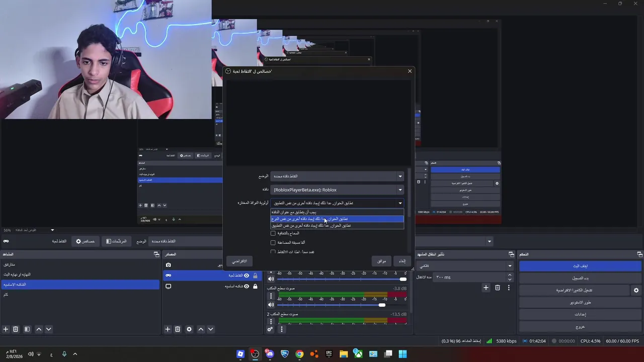The image size is (644, 362).
Task: Add a scene transition with the plus icon
Action: (x=486, y=288)
